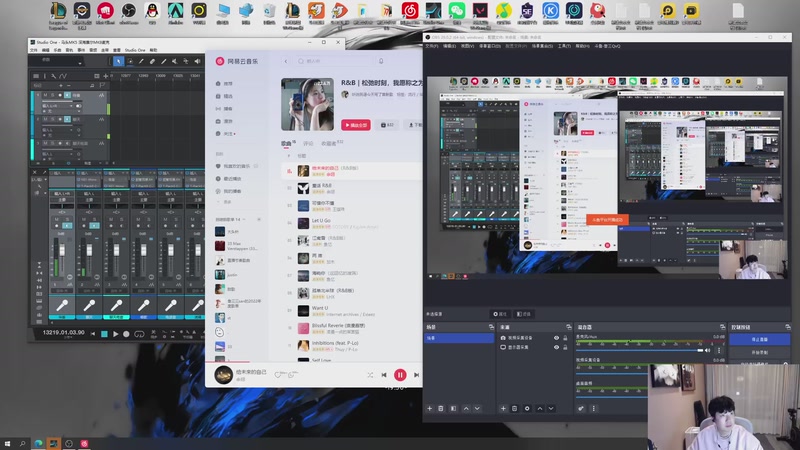Start playback in Studio One transport
The height and width of the screenshot is (450, 800).
115,334
